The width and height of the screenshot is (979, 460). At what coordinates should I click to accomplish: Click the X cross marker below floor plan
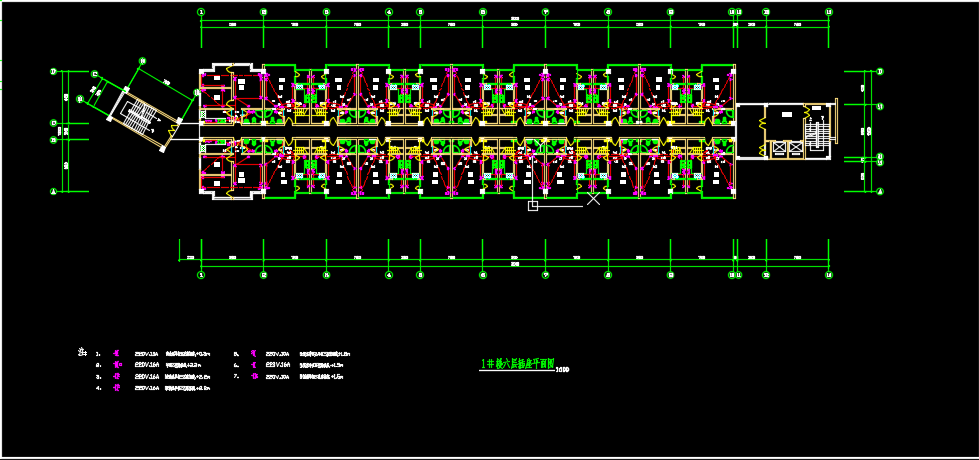[x=593, y=199]
